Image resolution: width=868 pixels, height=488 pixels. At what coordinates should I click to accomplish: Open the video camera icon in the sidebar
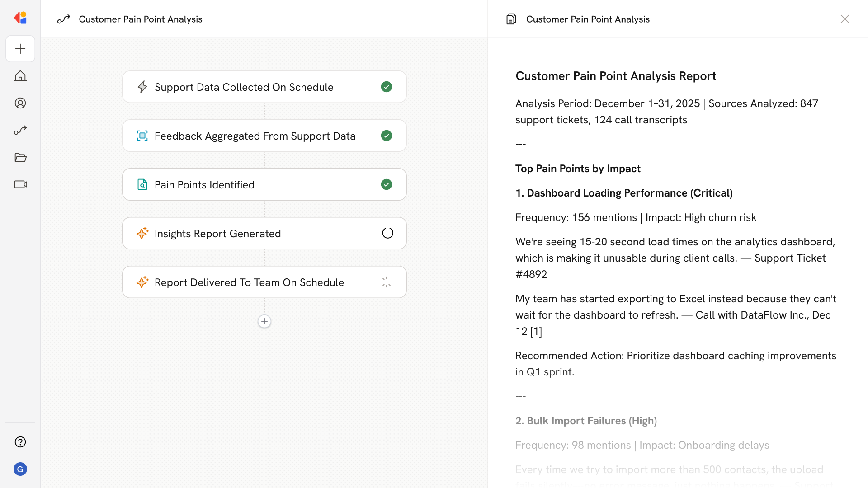[20, 184]
